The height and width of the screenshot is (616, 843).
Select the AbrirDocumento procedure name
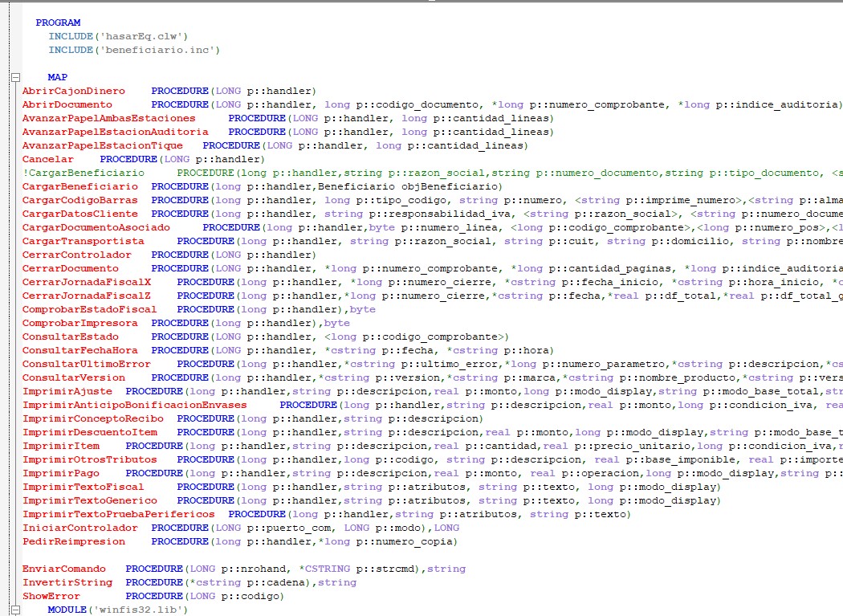pos(67,104)
